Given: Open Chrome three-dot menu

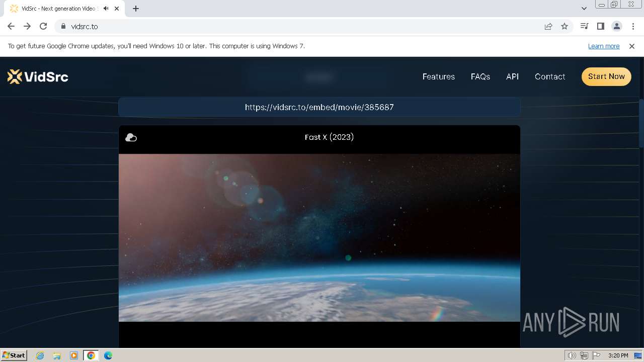Looking at the screenshot, I should (633, 26).
